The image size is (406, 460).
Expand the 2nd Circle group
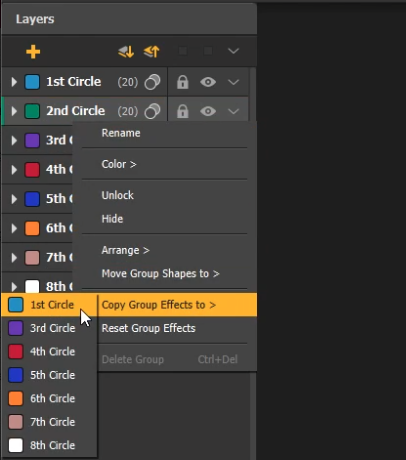click(x=14, y=111)
